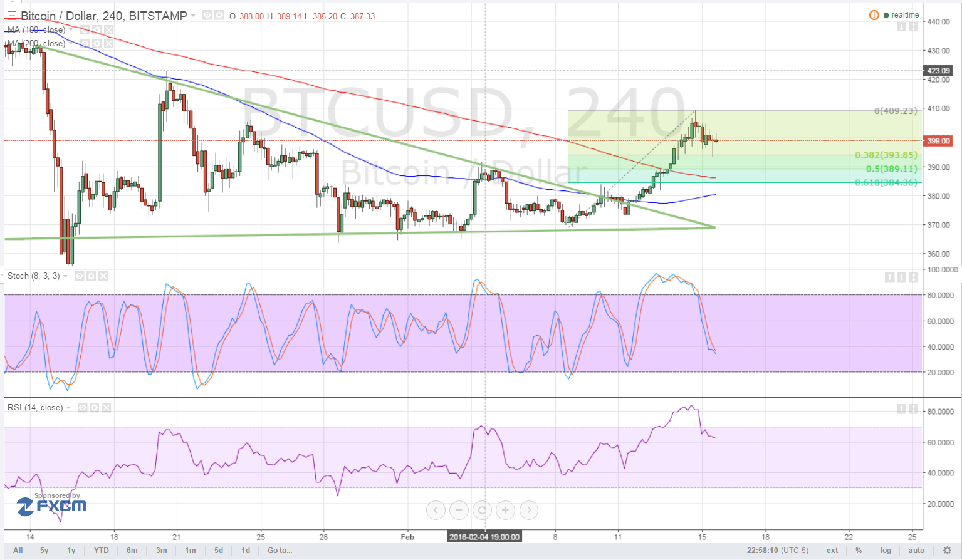Image resolution: width=962 pixels, height=560 pixels.
Task: Select the 1m time range
Action: pyautogui.click(x=191, y=551)
